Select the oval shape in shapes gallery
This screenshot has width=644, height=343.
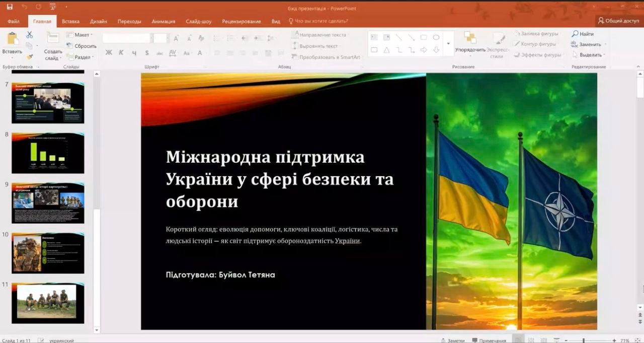coord(436,37)
